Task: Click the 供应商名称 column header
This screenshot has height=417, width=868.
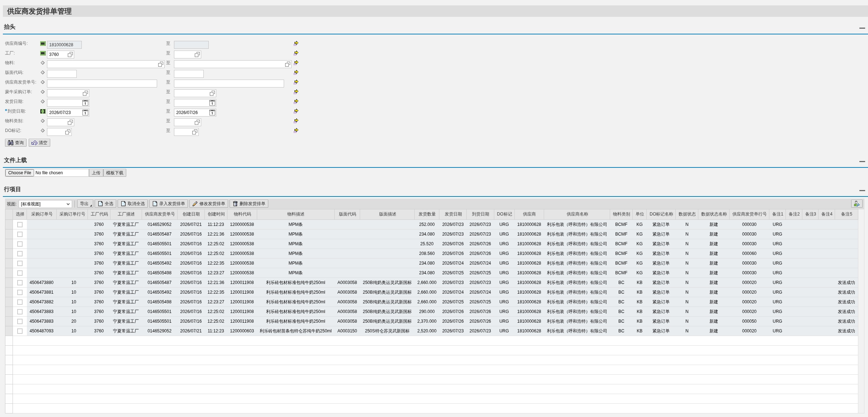Action: [x=577, y=214]
